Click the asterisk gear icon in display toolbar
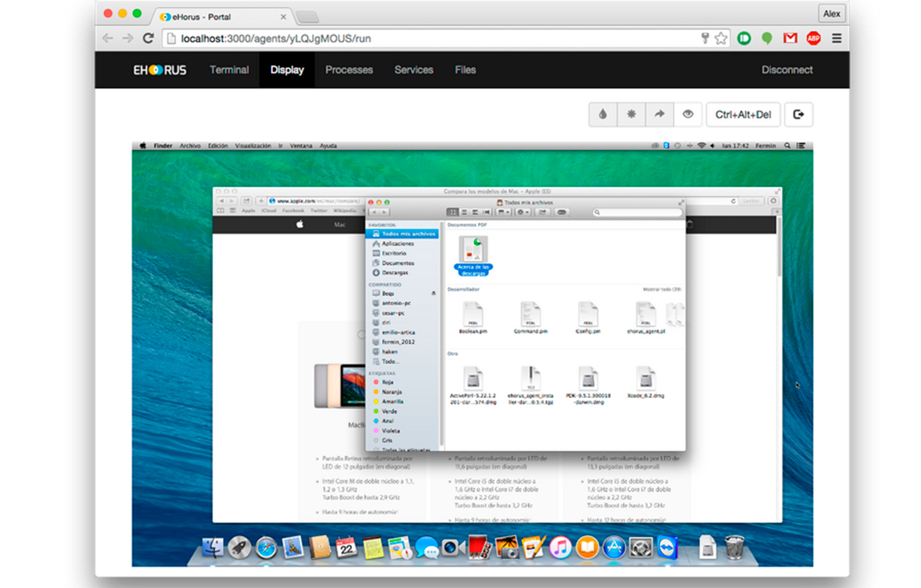Image resolution: width=921 pixels, height=588 pixels. 631,114
